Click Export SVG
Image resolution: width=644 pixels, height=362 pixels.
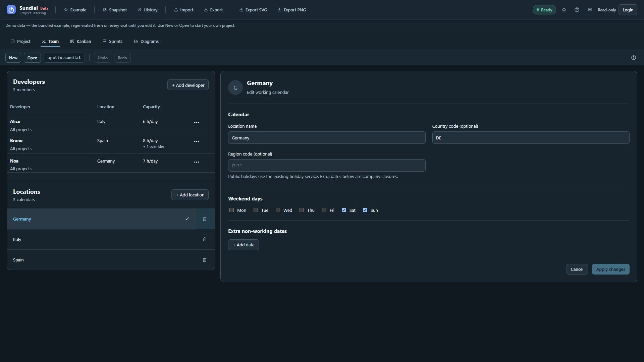click(x=253, y=10)
